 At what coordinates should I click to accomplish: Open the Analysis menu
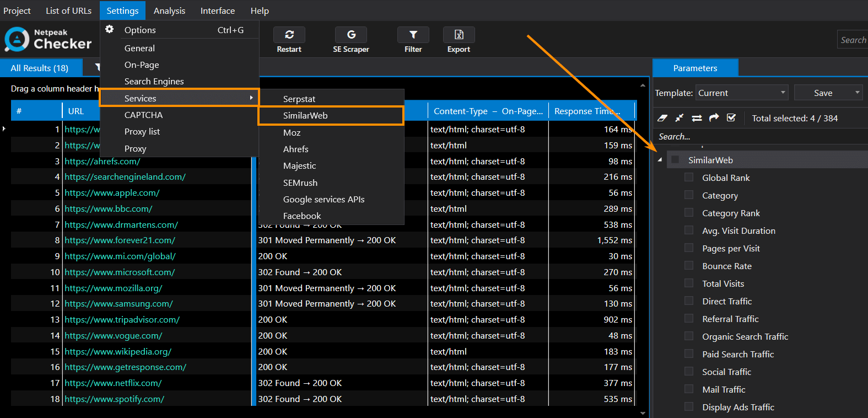170,10
